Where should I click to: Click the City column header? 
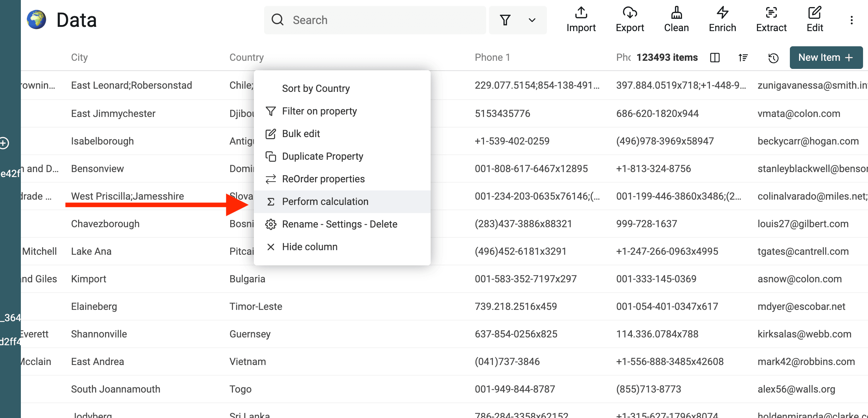[x=79, y=57]
